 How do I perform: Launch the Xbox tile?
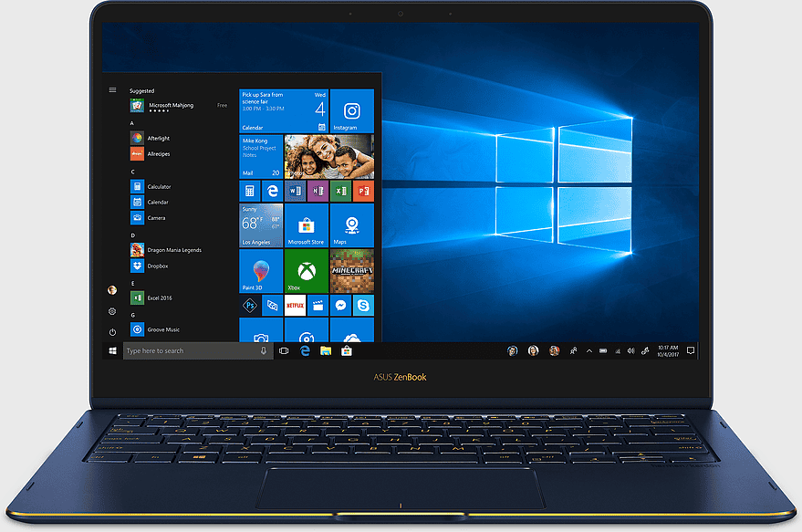pyautogui.click(x=307, y=271)
